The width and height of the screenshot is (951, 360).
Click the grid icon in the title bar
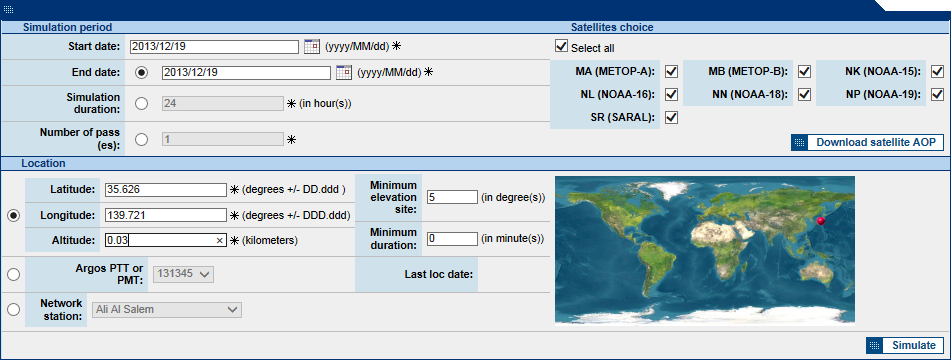[8, 9]
